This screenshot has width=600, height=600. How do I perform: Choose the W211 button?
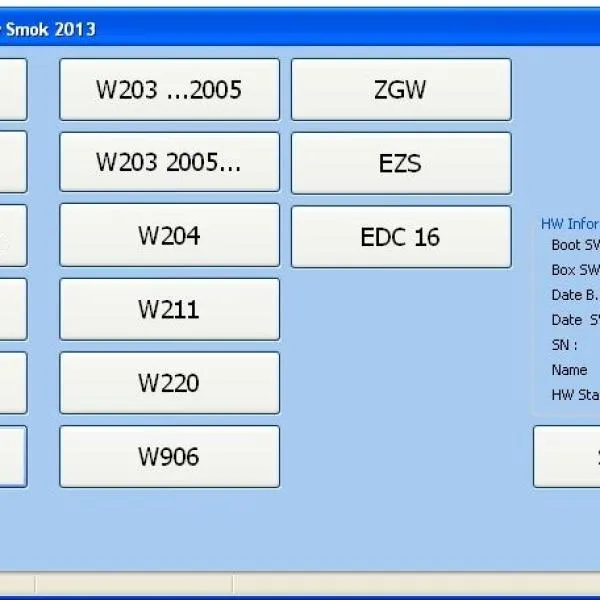click(169, 309)
